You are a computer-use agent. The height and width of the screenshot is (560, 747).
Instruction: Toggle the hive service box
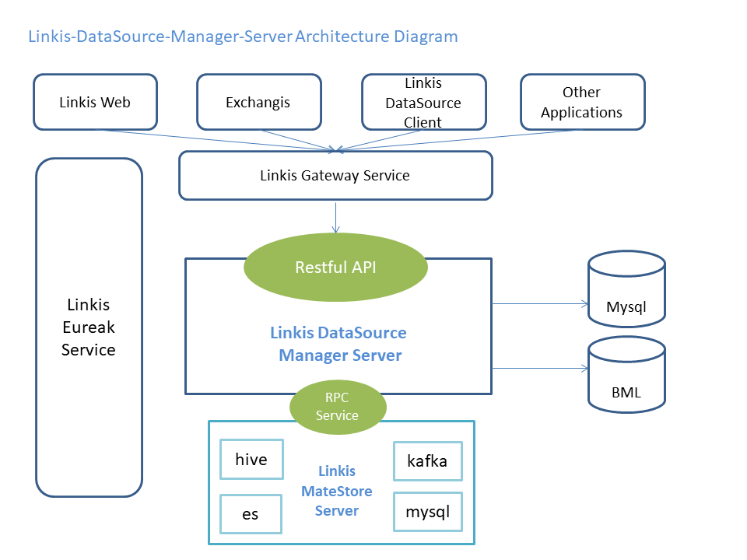click(x=251, y=459)
